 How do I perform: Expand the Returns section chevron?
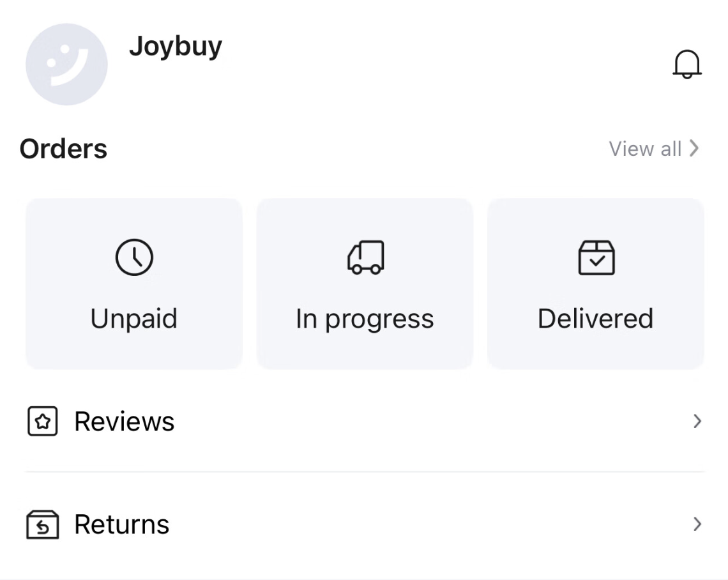[x=697, y=524]
